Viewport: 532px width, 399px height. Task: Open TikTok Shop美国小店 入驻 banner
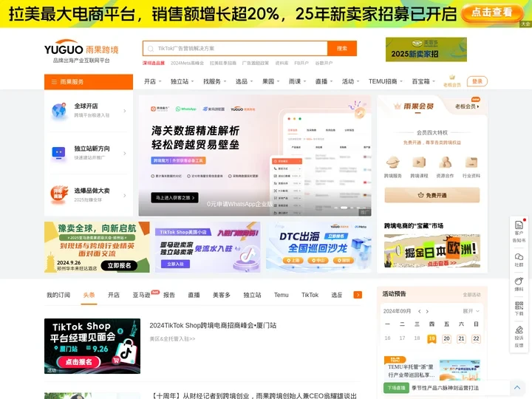[x=208, y=247]
